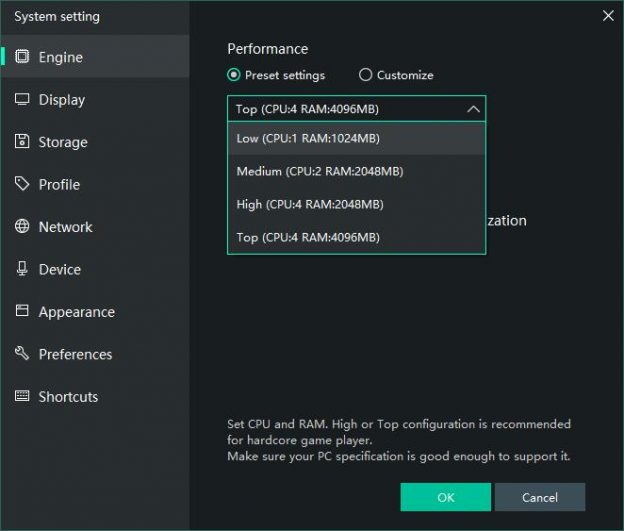
Task: Select the Preset settings radio button
Action: (234, 75)
